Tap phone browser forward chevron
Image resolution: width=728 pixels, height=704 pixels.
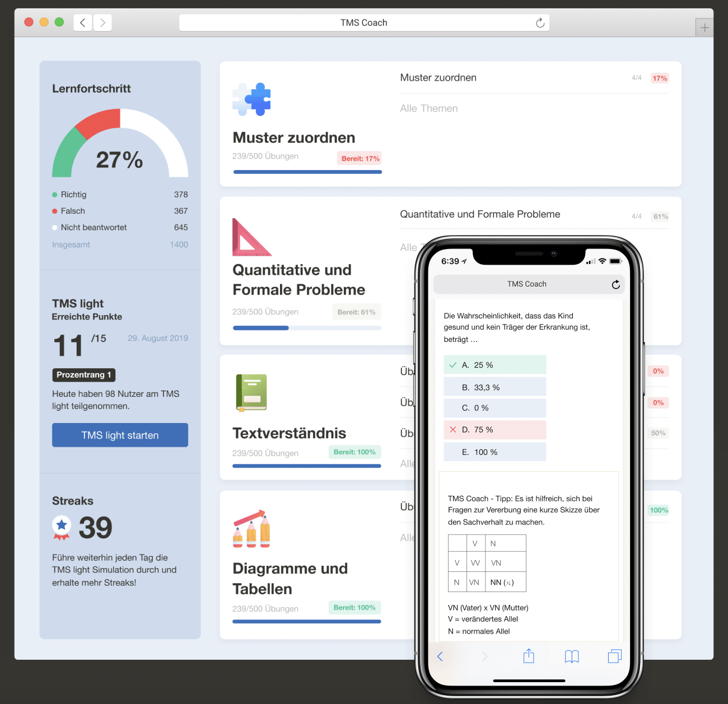[x=484, y=656]
